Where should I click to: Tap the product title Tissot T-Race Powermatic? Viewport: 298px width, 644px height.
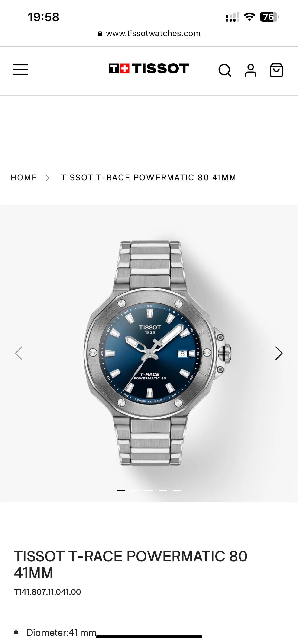click(x=131, y=564)
